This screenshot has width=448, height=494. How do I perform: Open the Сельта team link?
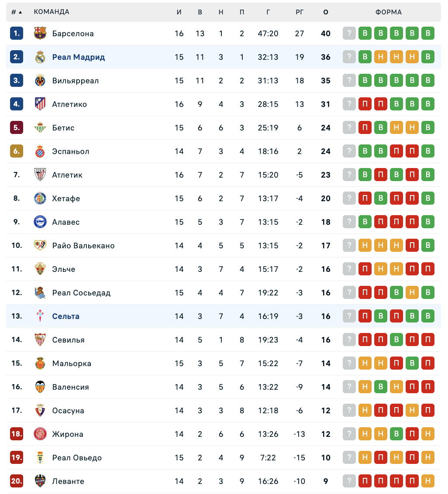[66, 316]
